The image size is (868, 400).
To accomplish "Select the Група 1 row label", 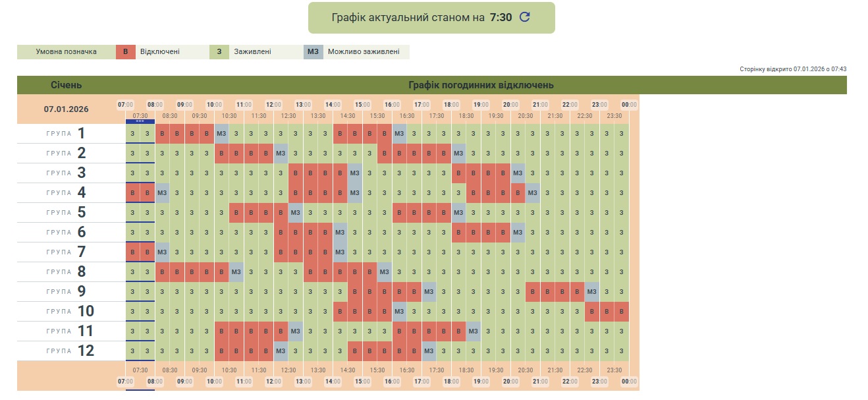I will tap(71, 134).
